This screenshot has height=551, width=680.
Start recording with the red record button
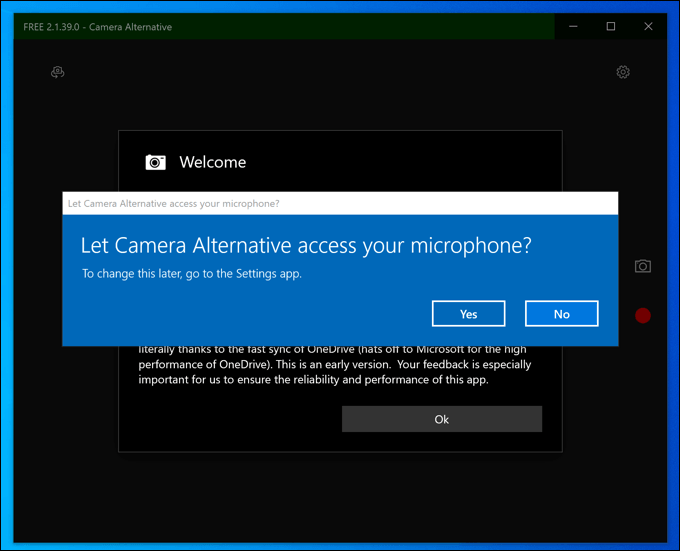643,315
